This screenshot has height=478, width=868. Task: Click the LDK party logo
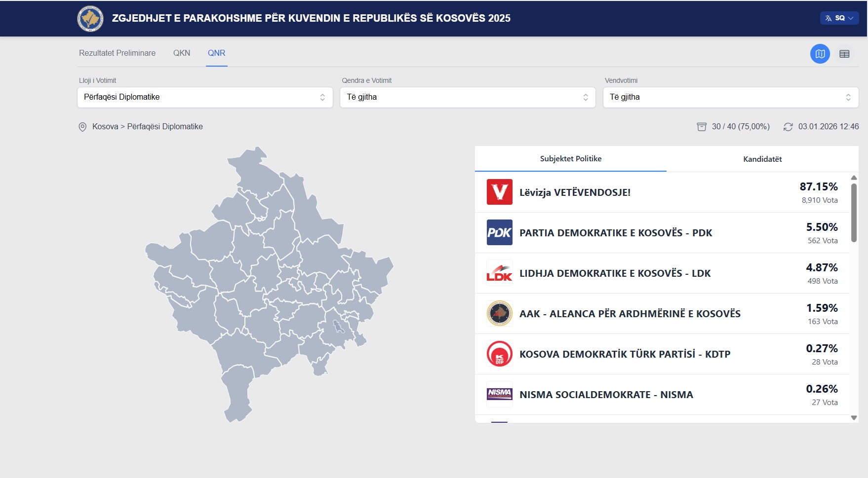[499, 273]
